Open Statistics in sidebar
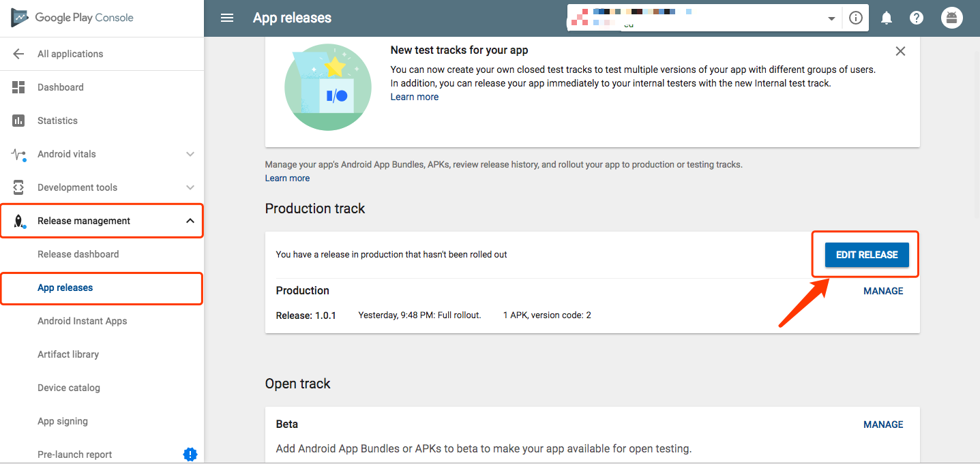 click(x=57, y=121)
